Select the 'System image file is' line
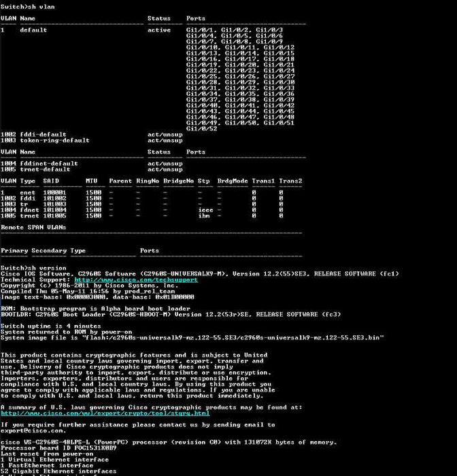 click(192, 337)
